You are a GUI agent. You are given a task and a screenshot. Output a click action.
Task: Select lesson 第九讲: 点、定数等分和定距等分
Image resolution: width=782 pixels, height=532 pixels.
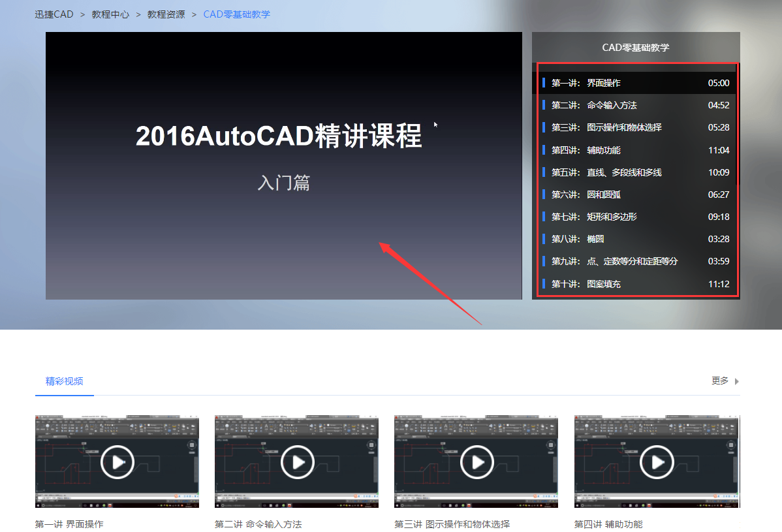pos(636,261)
